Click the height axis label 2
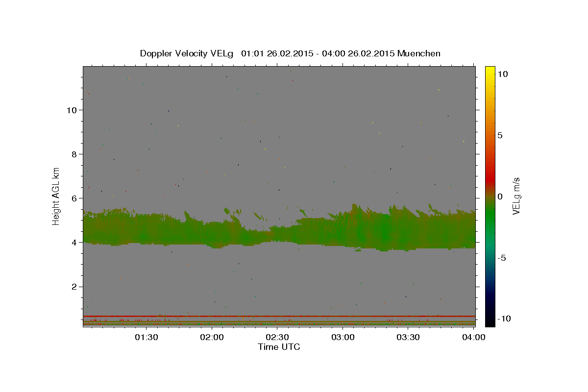 pos(74,287)
